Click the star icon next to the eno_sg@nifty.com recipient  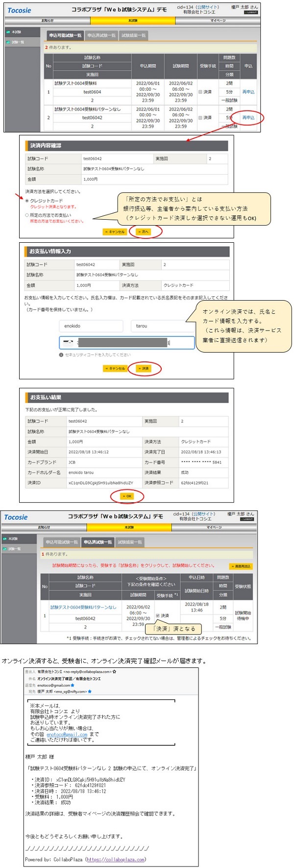(x=90, y=691)
